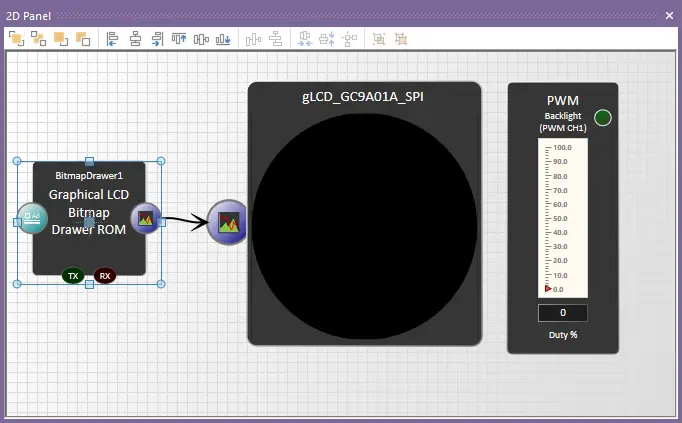
Task: Align selected components to bottom edges
Action: point(224,39)
